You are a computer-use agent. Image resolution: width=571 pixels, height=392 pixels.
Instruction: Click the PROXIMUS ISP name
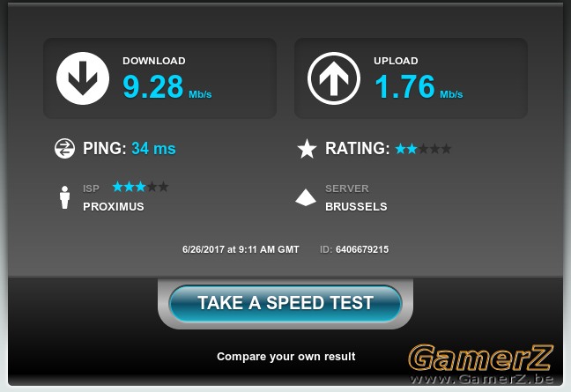tap(114, 207)
